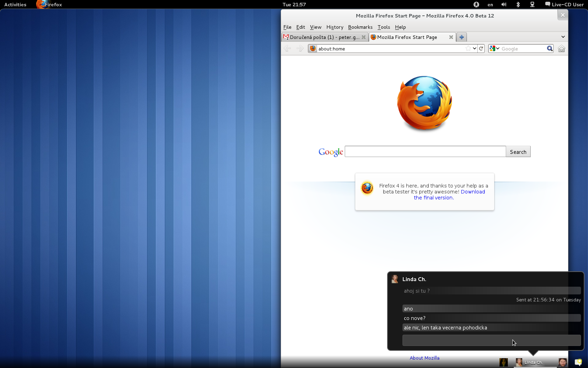The height and width of the screenshot is (368, 588).
Task: Click the Google logo beside search field
Action: (331, 152)
